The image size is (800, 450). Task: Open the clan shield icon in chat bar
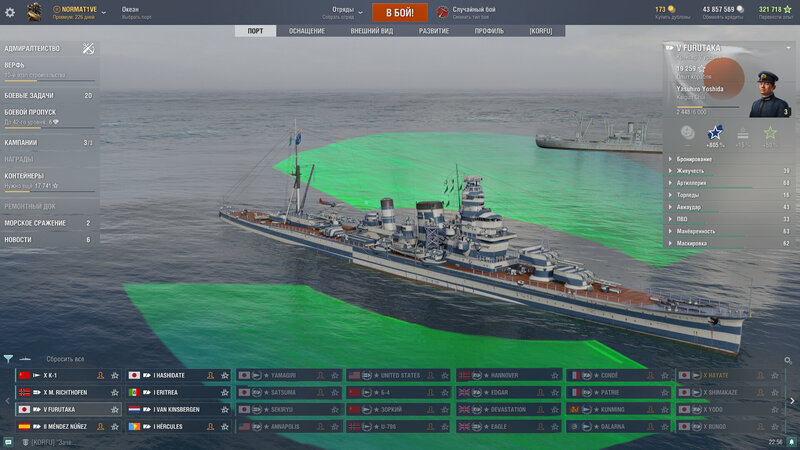(26, 442)
